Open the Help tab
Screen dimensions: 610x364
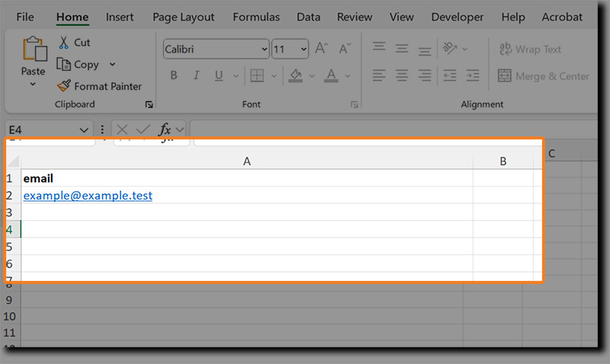[x=513, y=17]
